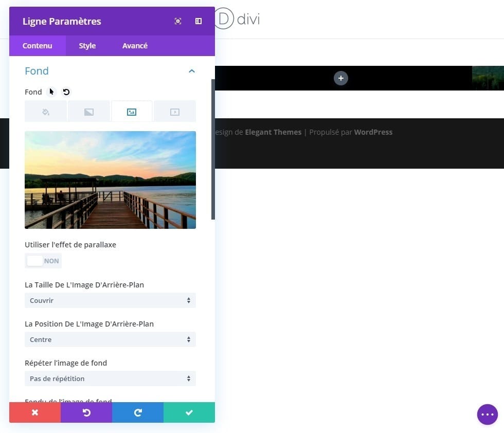
Task: Click the Ligne Paramètres panel title
Action: point(62,21)
